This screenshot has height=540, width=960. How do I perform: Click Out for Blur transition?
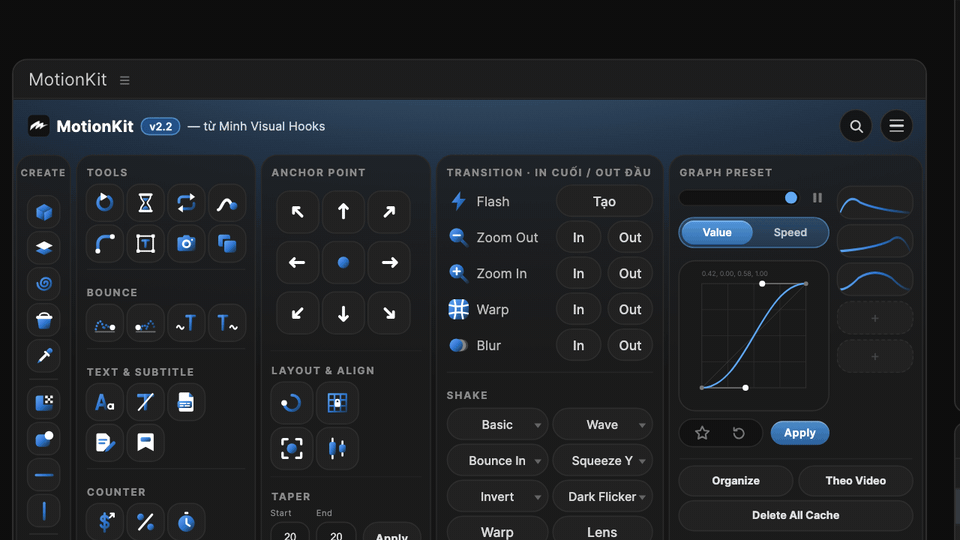coord(630,345)
